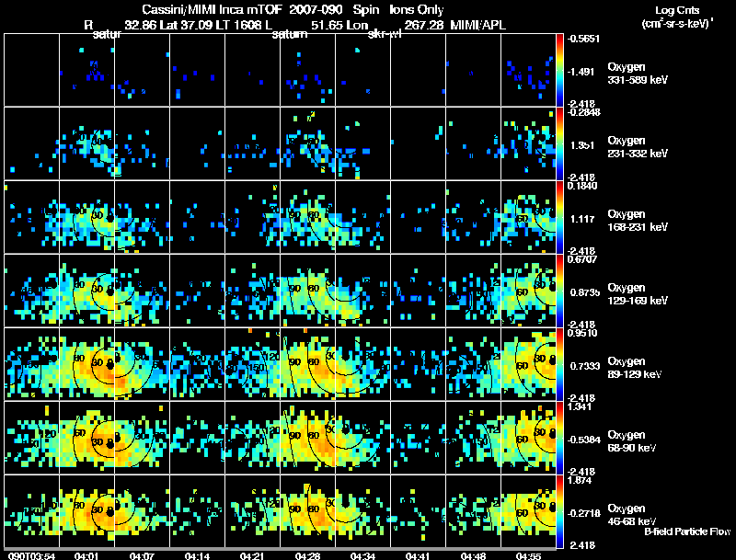Click the Cassini/MIMI Inca mTOF title line
The image size is (736, 560).
tap(293, 9)
